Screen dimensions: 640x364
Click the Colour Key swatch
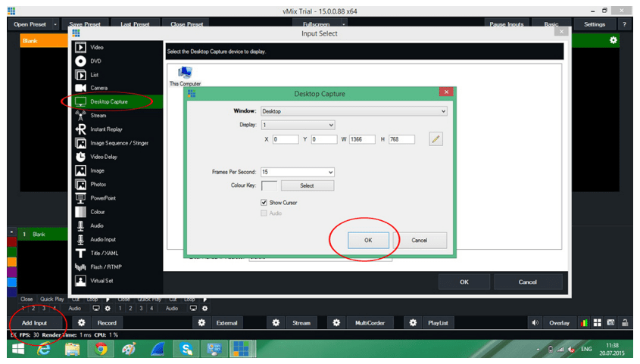(x=269, y=186)
